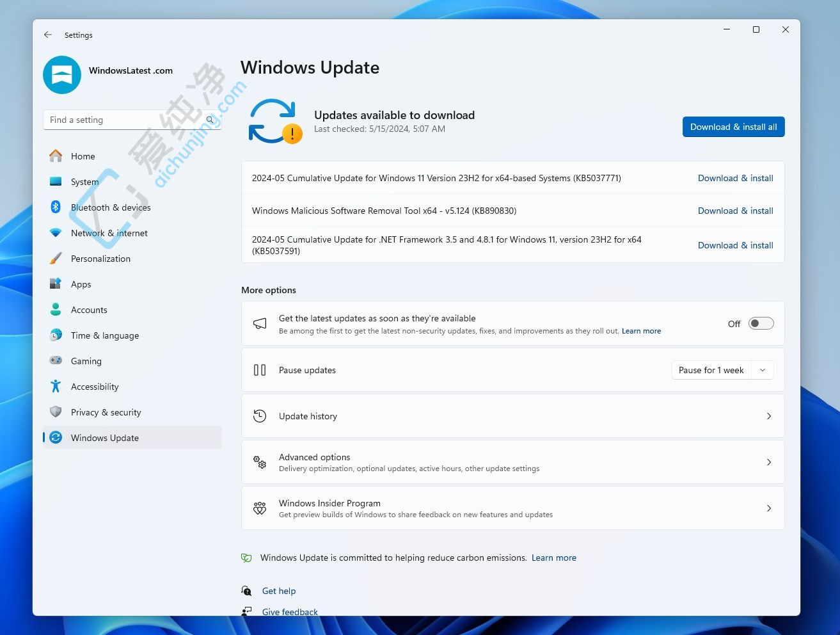Open Time & language settings

coord(132,335)
